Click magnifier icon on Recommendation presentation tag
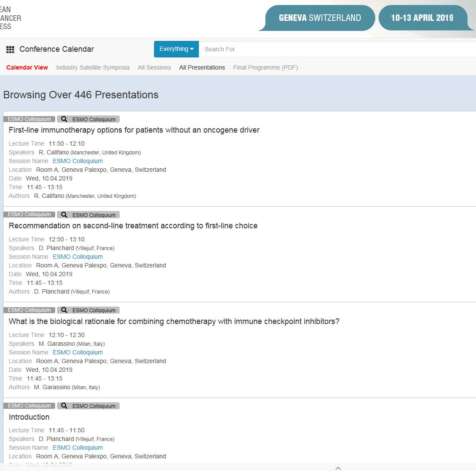This screenshot has width=476, height=471. pos(64,215)
